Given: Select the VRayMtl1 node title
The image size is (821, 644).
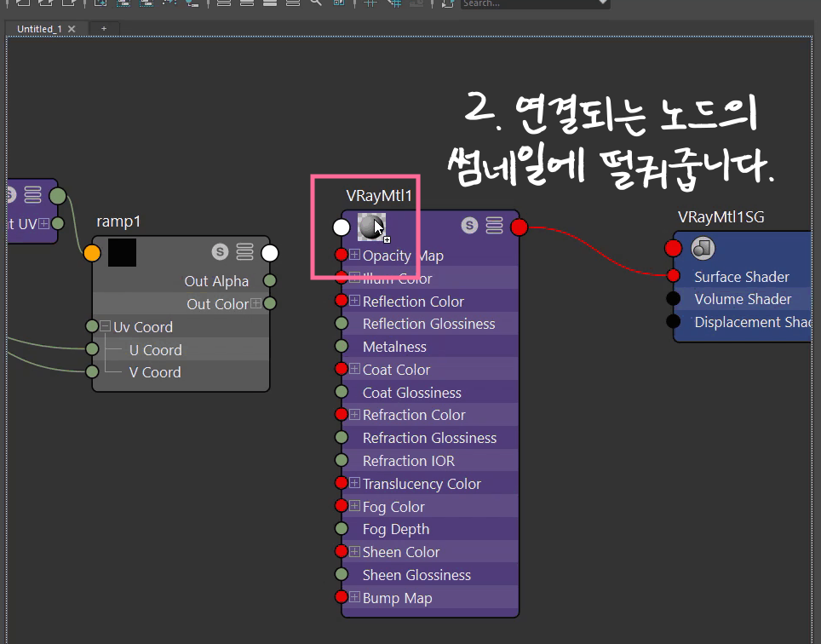Looking at the screenshot, I should [379, 196].
